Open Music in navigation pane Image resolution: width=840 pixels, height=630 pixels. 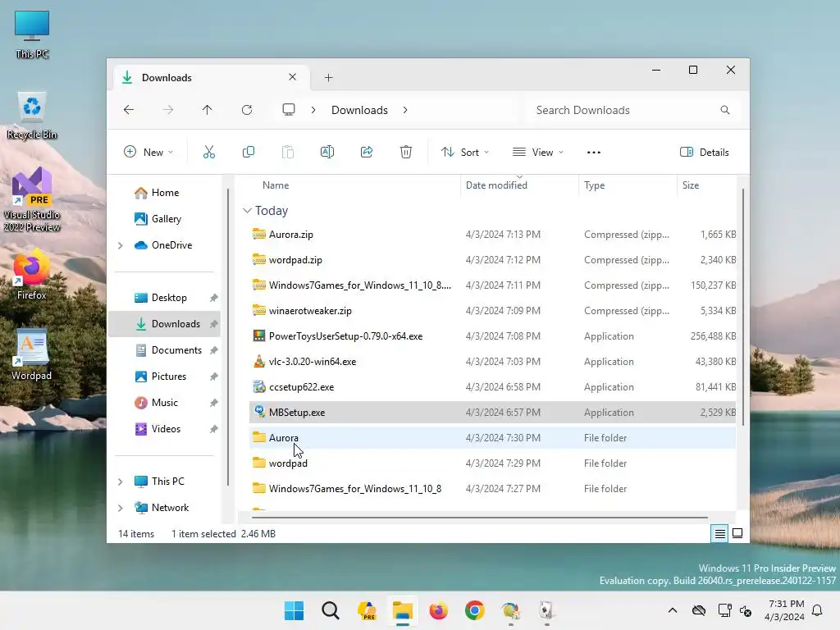coord(164,403)
